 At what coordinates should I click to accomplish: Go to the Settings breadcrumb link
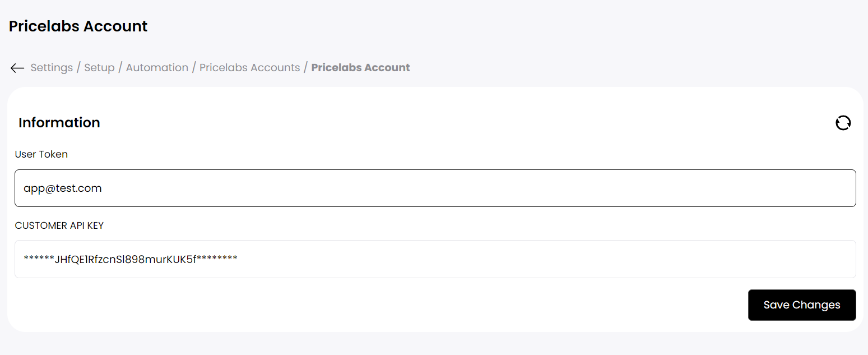pyautogui.click(x=52, y=68)
